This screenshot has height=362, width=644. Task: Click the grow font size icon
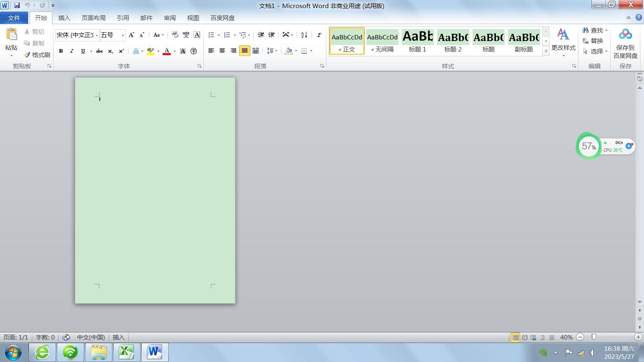coord(131,35)
